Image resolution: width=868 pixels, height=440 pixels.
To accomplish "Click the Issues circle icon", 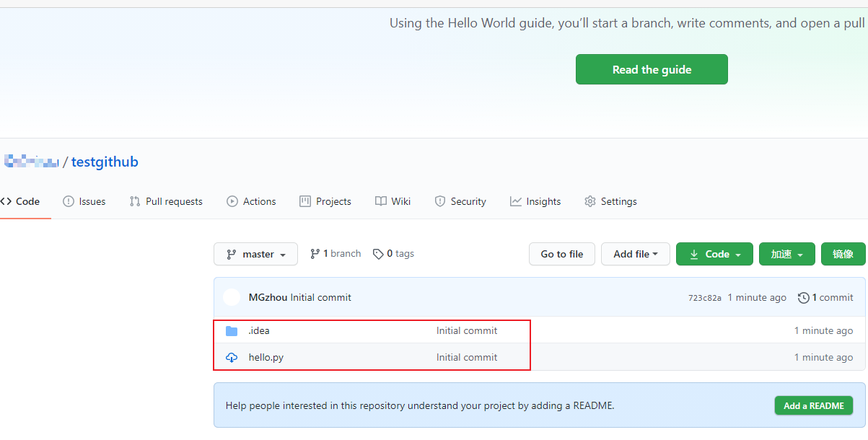I will coord(69,201).
